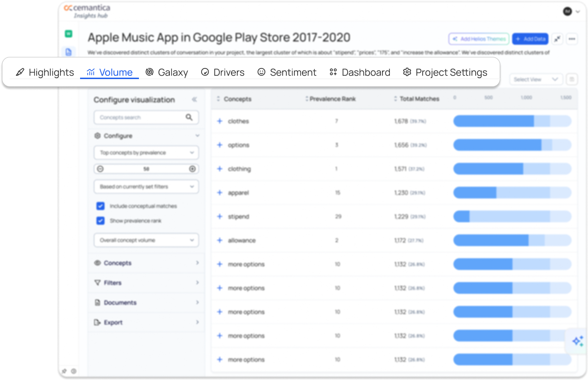Go to the Drivers tab
This screenshot has width=588, height=380.
(222, 72)
